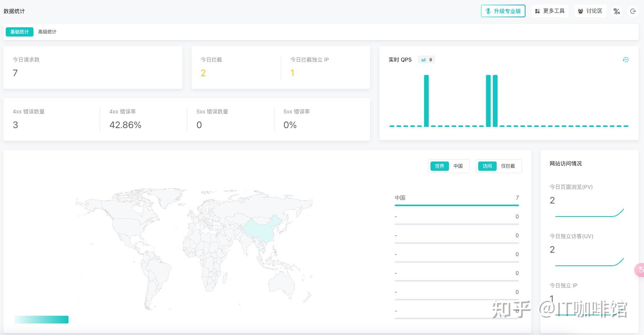Click the map legend gradient bar
The width and height of the screenshot is (644, 335).
coord(42,320)
